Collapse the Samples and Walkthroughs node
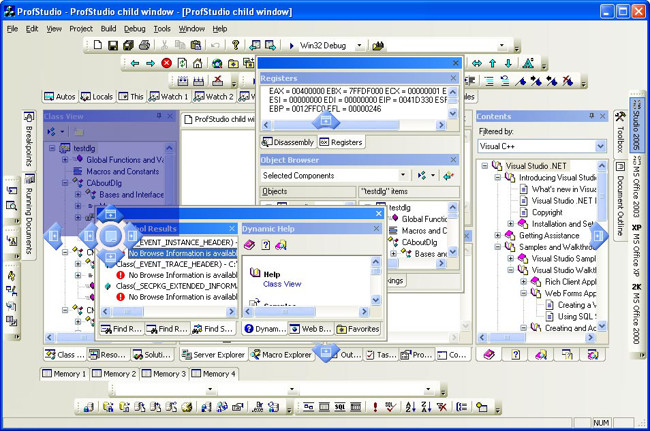This screenshot has height=431, width=650. pos(497,247)
